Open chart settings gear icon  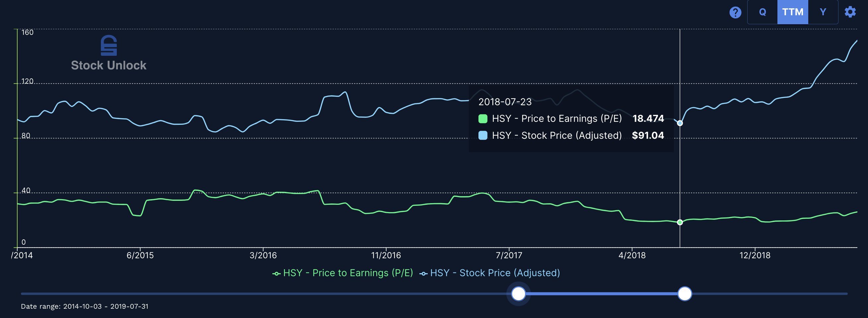[850, 12]
